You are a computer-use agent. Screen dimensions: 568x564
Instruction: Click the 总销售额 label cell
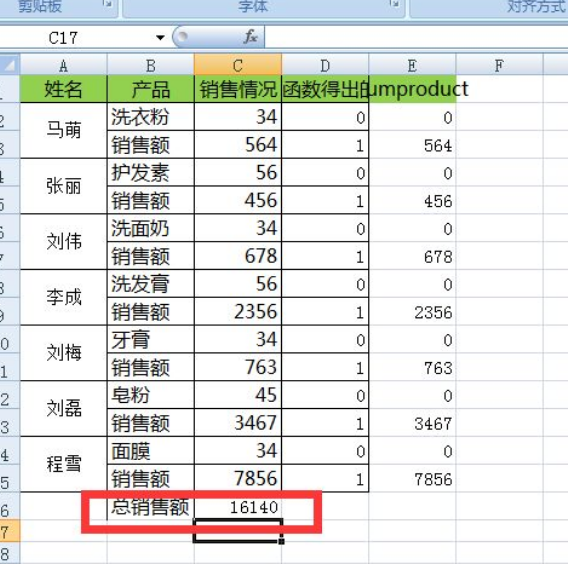[151, 506]
